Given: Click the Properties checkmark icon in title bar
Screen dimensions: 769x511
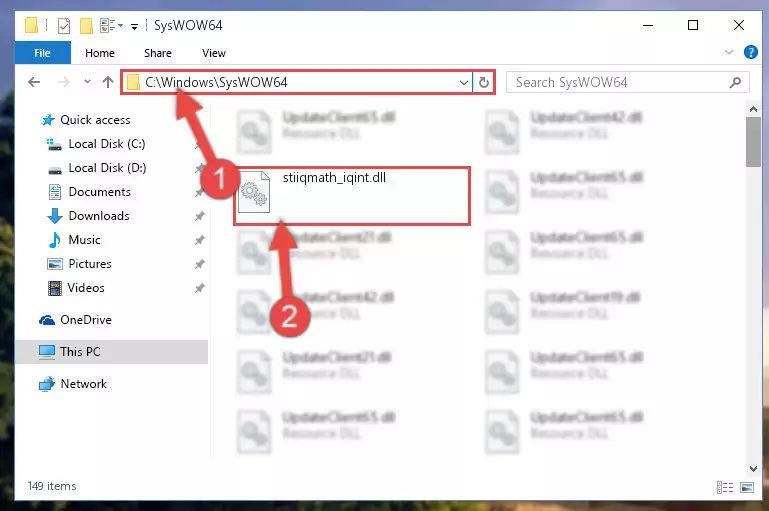Looking at the screenshot, I should click(64, 26).
